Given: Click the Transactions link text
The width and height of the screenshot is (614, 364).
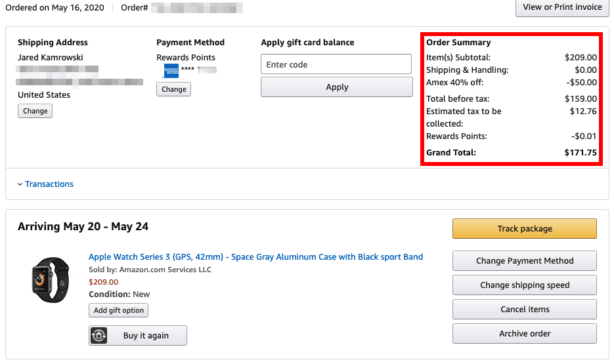Looking at the screenshot, I should [x=49, y=184].
